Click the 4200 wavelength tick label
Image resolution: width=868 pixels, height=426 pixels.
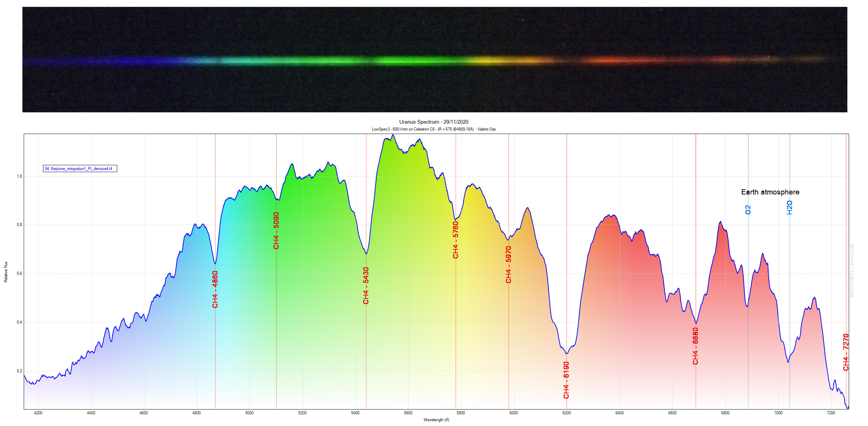pyautogui.click(x=38, y=413)
